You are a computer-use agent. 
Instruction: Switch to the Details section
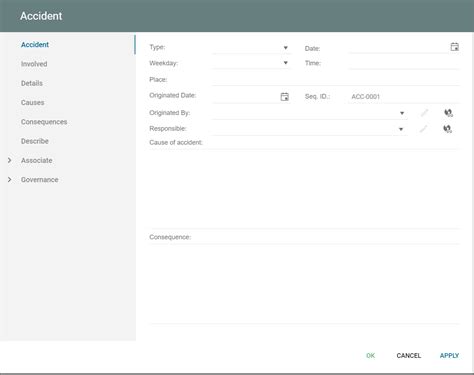pos(32,83)
